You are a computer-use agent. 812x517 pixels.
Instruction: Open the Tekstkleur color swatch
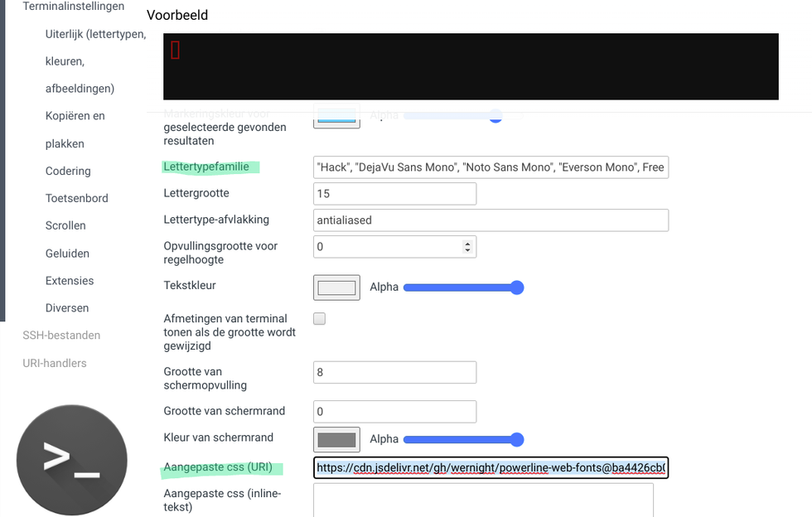(x=336, y=287)
